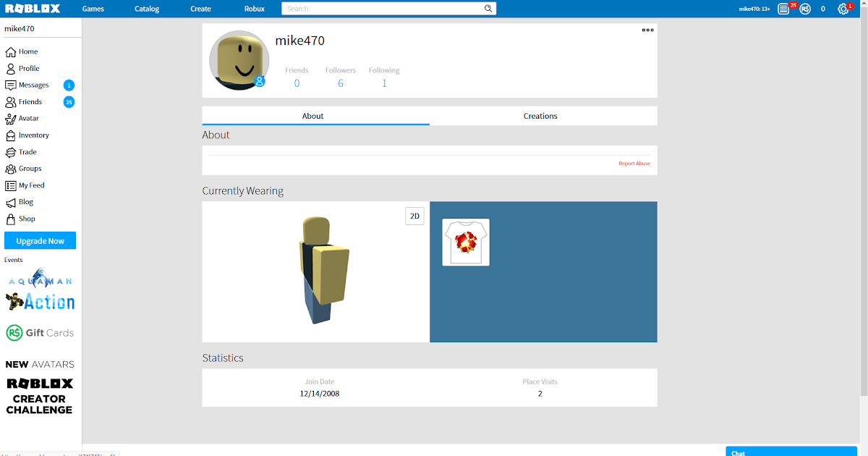This screenshot has width=868, height=456.
Task: Open the Action event banner
Action: (40, 301)
